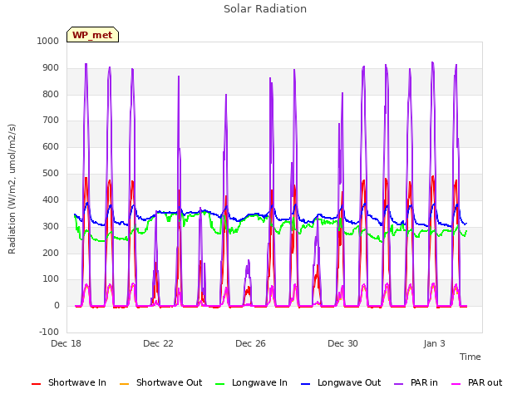Click the red Shortwave In color swatch
Screen dimensions: 532x399
(x=37, y=384)
